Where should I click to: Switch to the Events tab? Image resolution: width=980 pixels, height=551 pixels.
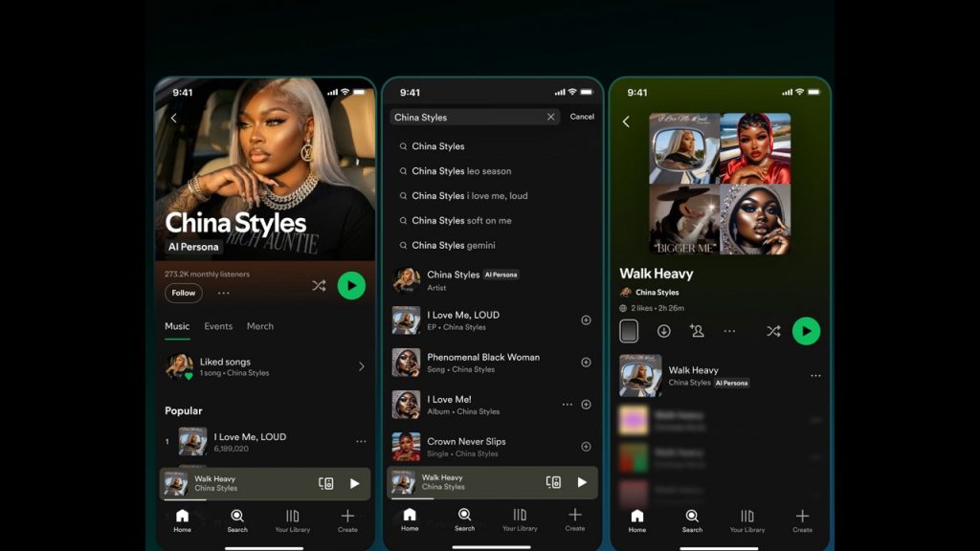click(218, 326)
